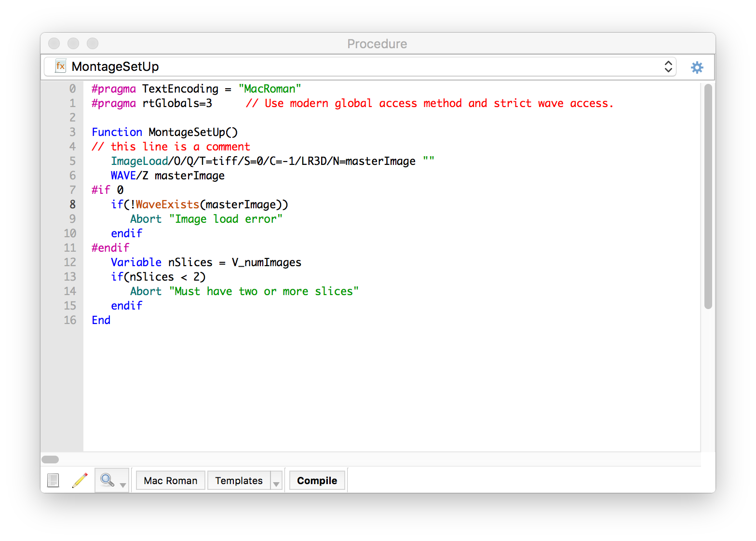Click the 'Function' keyword on line 3
The width and height of the screenshot is (756, 541).
[117, 132]
